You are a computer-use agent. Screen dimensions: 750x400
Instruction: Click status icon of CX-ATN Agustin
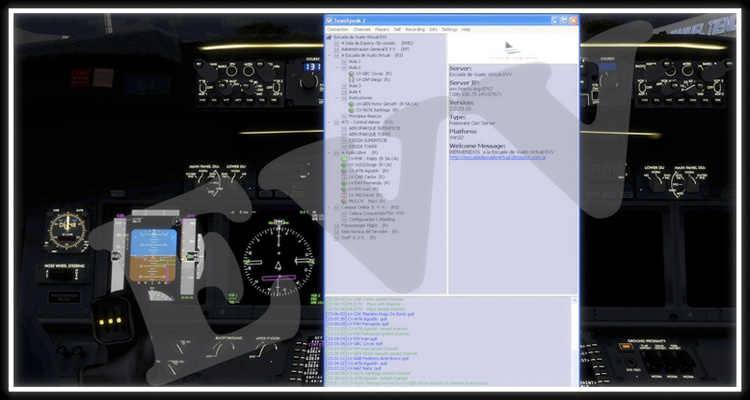(344, 171)
